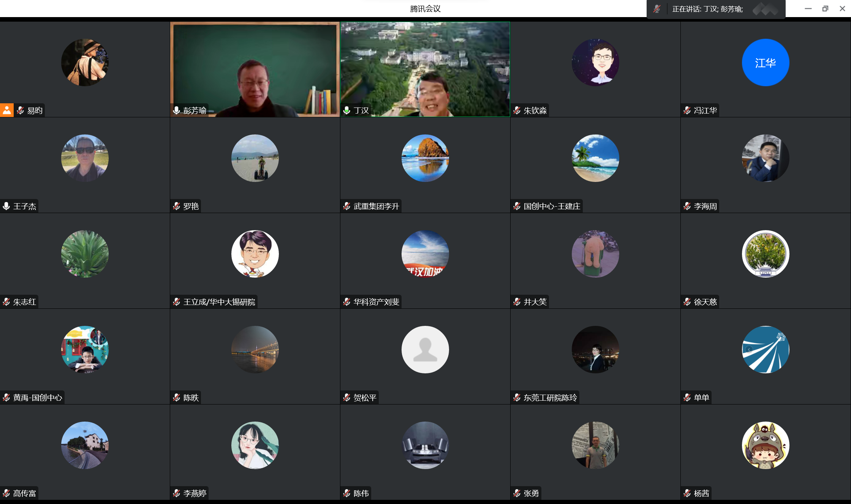Screen dimensions: 851x504
Task: Click 陈昳's night bridge avatar
Action: (x=255, y=349)
